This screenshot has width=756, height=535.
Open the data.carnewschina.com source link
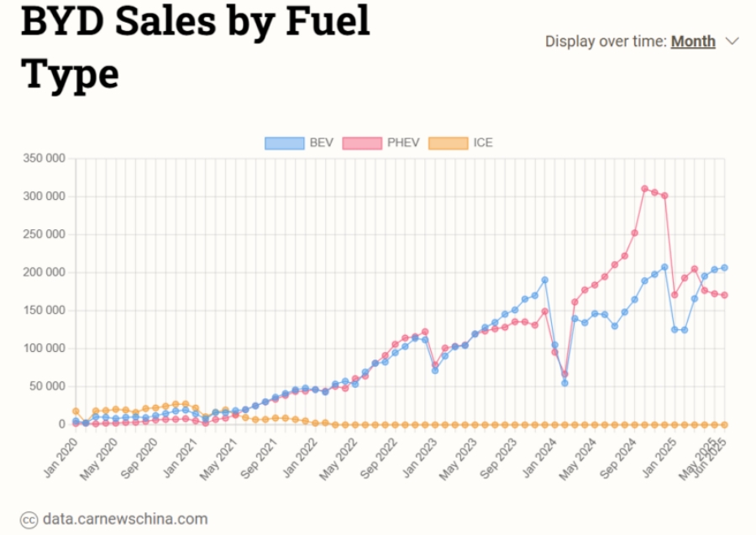[x=124, y=519]
